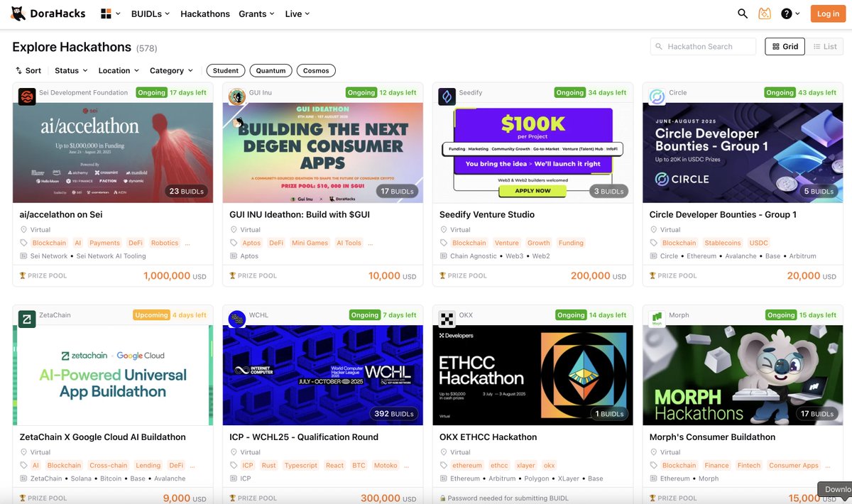The width and height of the screenshot is (852, 504).
Task: Click the Morph organizer logo icon
Action: (x=657, y=319)
